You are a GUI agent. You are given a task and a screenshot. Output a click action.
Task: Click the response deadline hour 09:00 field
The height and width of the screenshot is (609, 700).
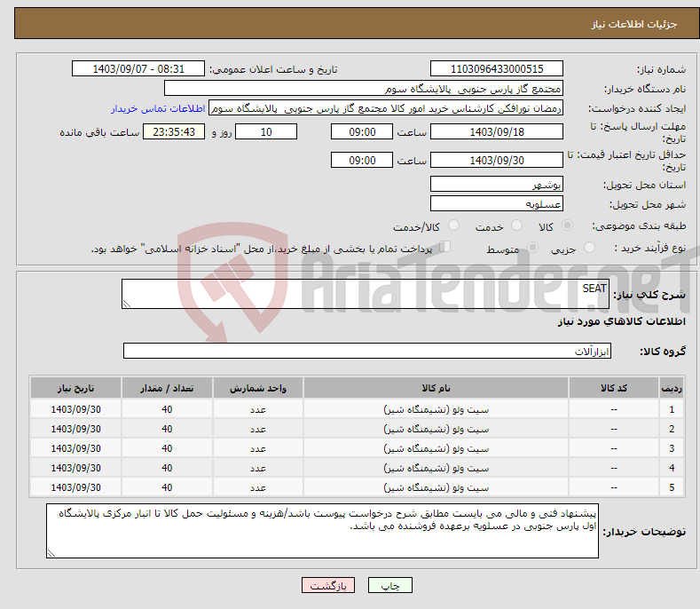pyautogui.click(x=362, y=131)
